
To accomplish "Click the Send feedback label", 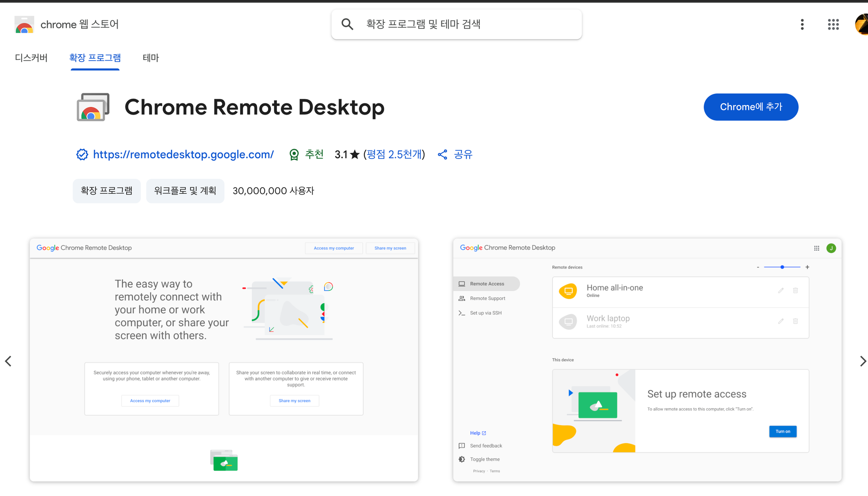I will (x=486, y=446).
